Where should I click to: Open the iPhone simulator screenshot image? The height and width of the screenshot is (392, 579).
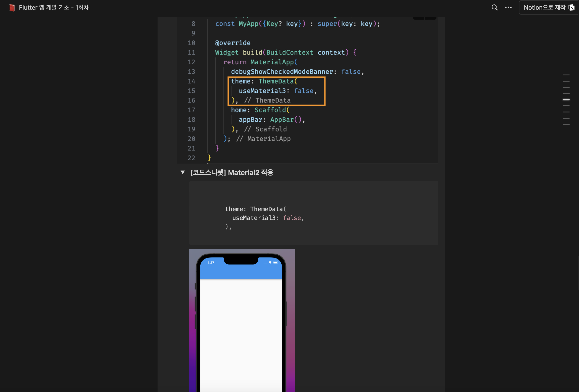pyautogui.click(x=242, y=320)
